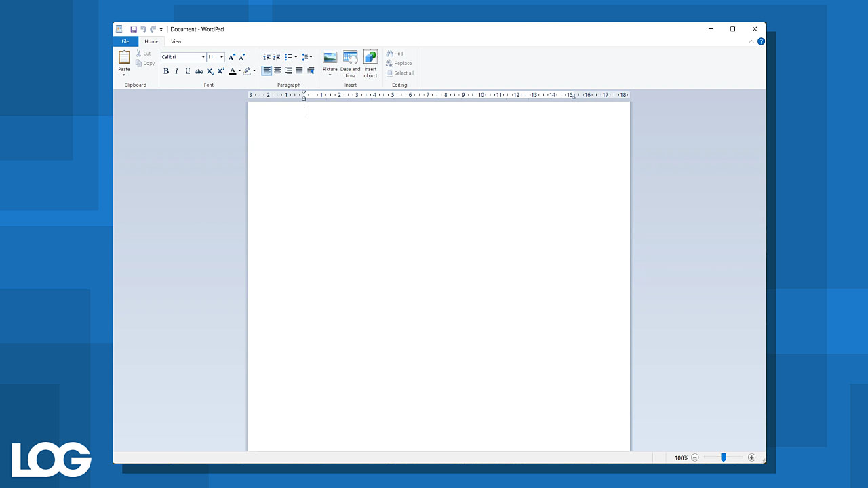The image size is (868, 488).
Task: Open the font size dropdown arrow
Action: tap(222, 57)
